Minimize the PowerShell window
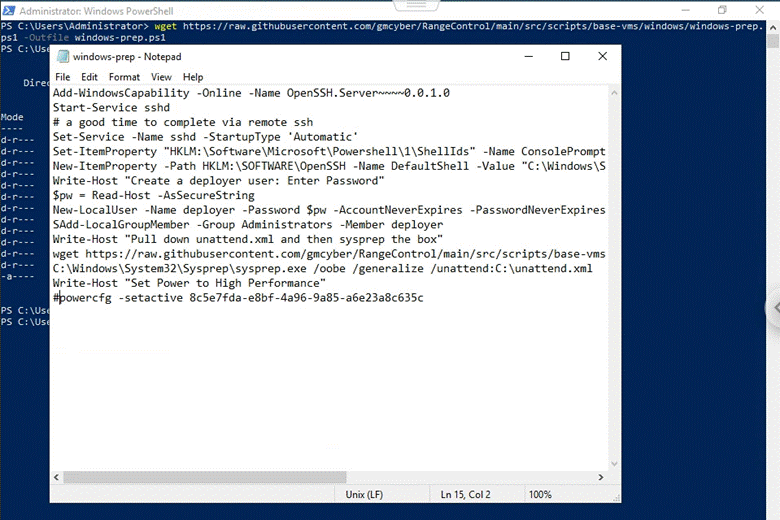Screen dimensions: 780x520 tap(685, 10)
